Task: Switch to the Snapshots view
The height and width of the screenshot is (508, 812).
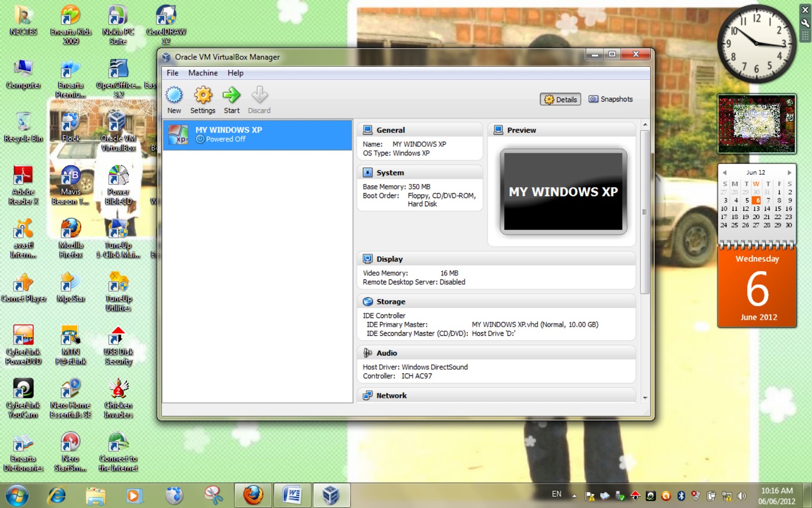Action: point(611,99)
